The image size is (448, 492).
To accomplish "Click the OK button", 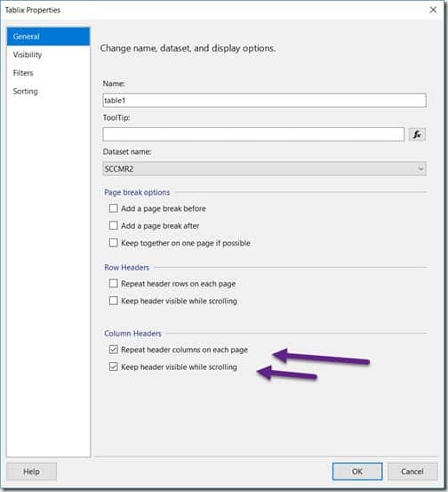I will 357,472.
